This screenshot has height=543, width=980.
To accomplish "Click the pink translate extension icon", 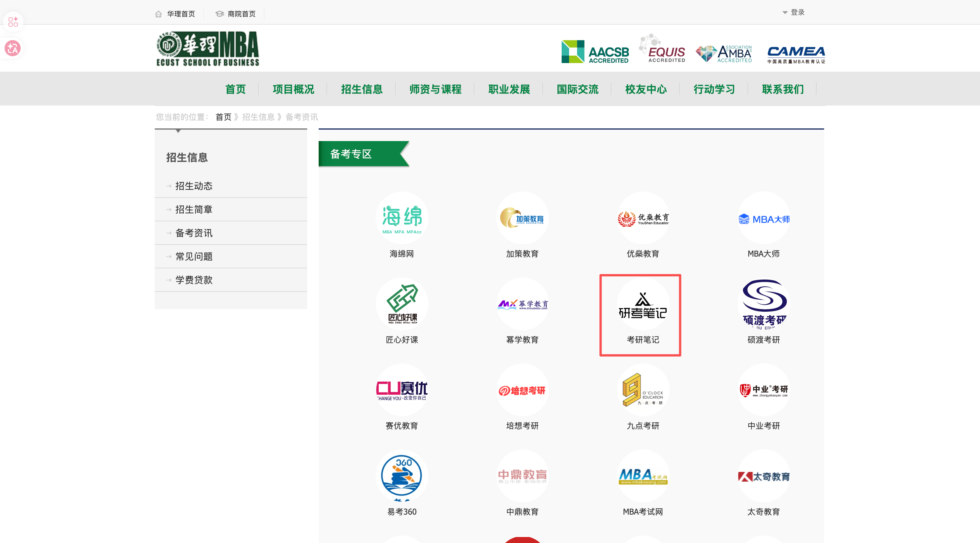I will click(13, 48).
